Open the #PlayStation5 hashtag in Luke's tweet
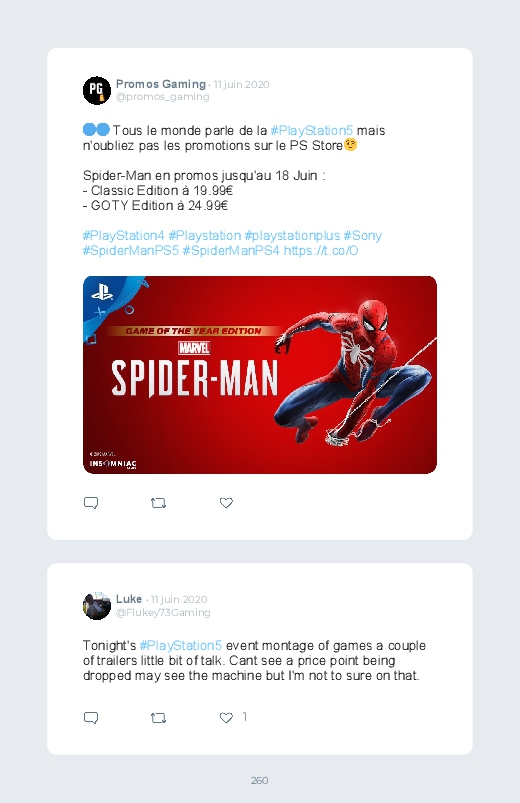 click(181, 646)
